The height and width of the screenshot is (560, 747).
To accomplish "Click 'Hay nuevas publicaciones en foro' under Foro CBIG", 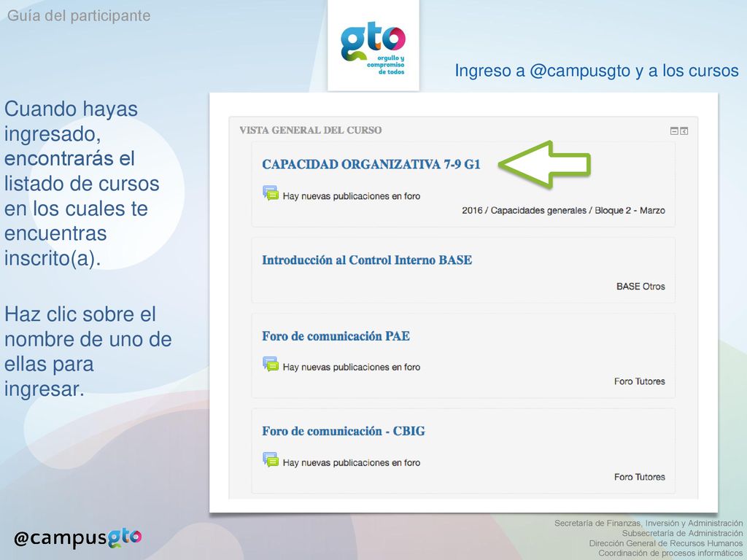I will tap(351, 462).
